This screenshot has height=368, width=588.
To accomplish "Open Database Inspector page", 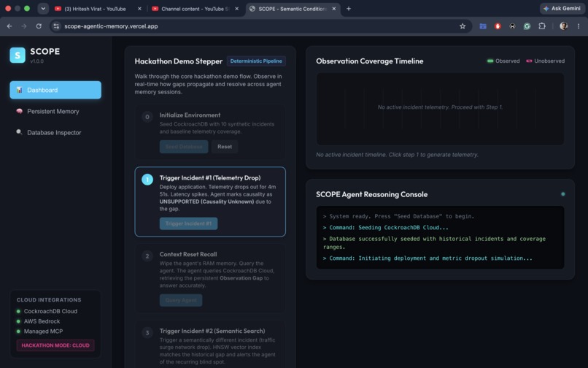I will (x=55, y=133).
